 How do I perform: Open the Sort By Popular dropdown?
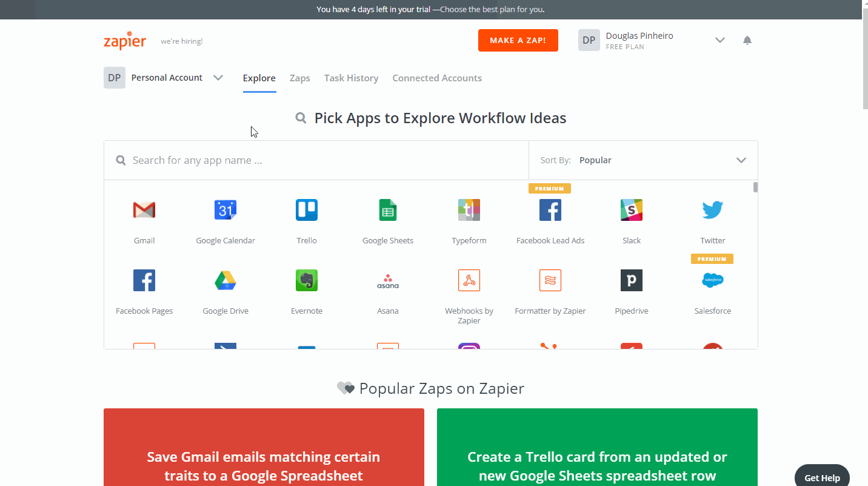[x=643, y=160]
